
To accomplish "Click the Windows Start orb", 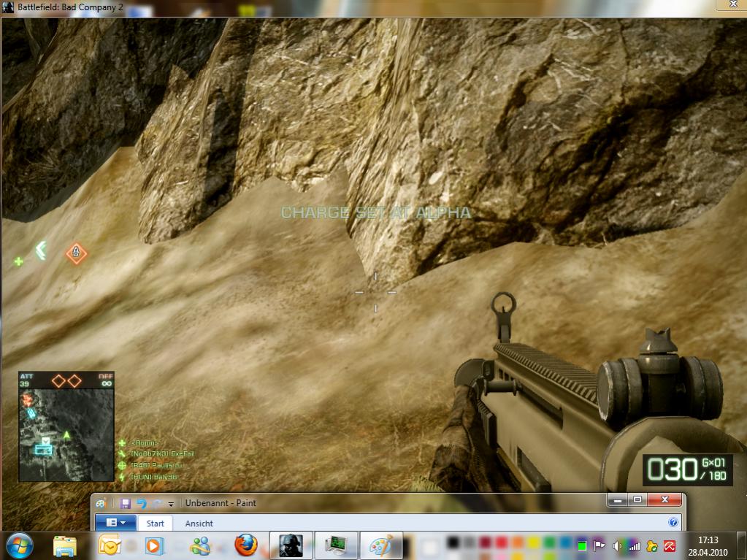I will [x=19, y=545].
